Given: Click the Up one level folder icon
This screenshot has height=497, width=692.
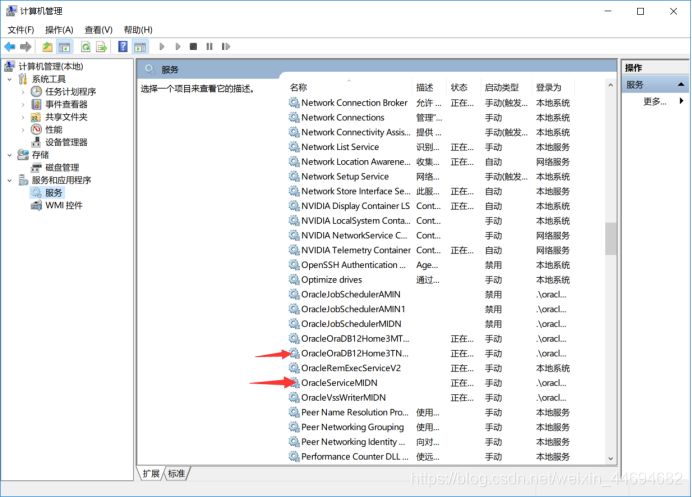Looking at the screenshot, I should 47,46.
